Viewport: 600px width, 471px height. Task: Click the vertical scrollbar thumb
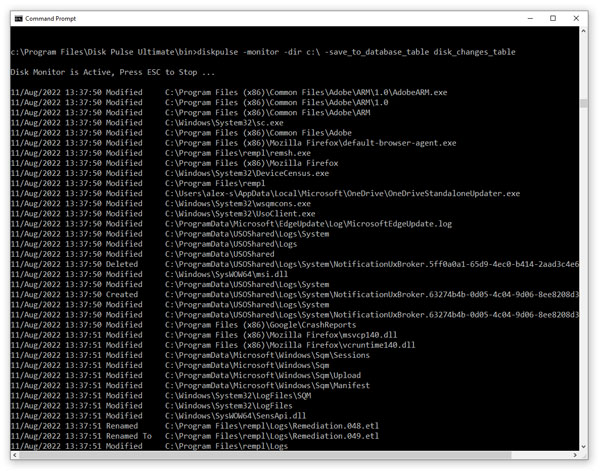[x=583, y=104]
